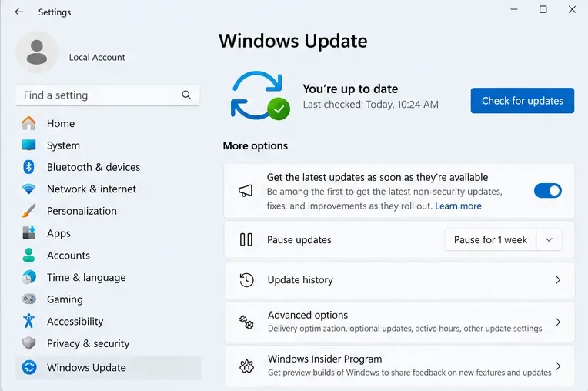
Task: Select Apps in the sidebar
Action: pos(58,233)
